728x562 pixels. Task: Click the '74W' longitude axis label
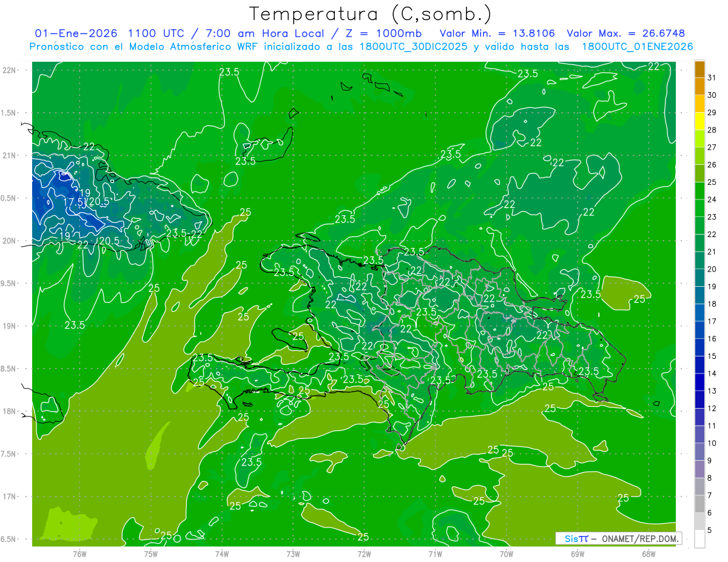pos(222,554)
